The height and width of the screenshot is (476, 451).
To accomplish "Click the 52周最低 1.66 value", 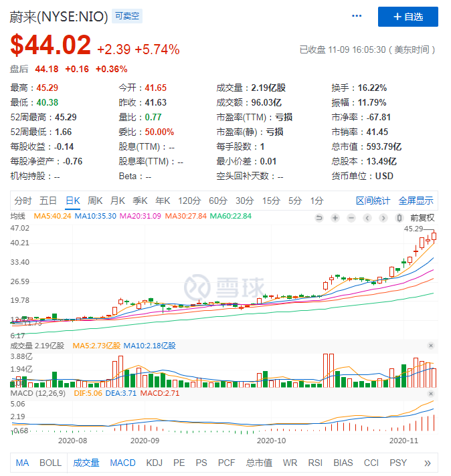I will coord(63,132).
